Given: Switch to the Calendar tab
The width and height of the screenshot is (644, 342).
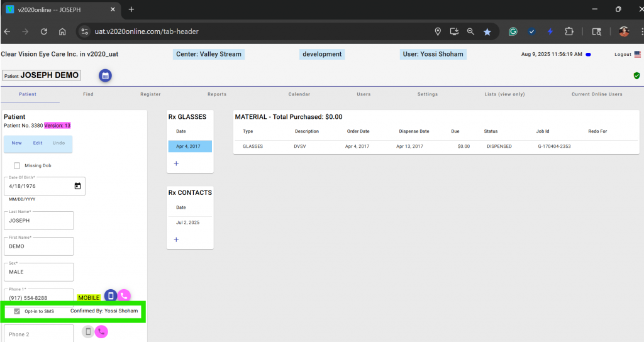Looking at the screenshot, I should click(299, 94).
